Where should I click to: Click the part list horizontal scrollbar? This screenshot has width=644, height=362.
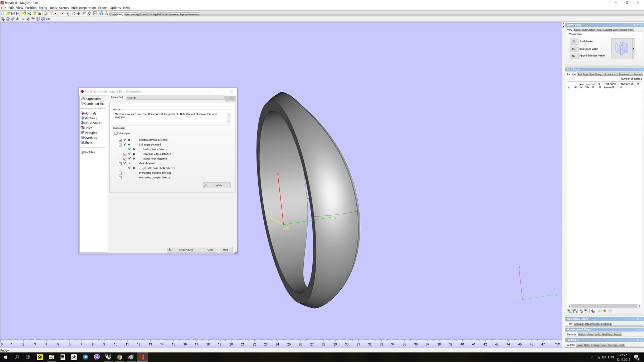tap(604, 306)
